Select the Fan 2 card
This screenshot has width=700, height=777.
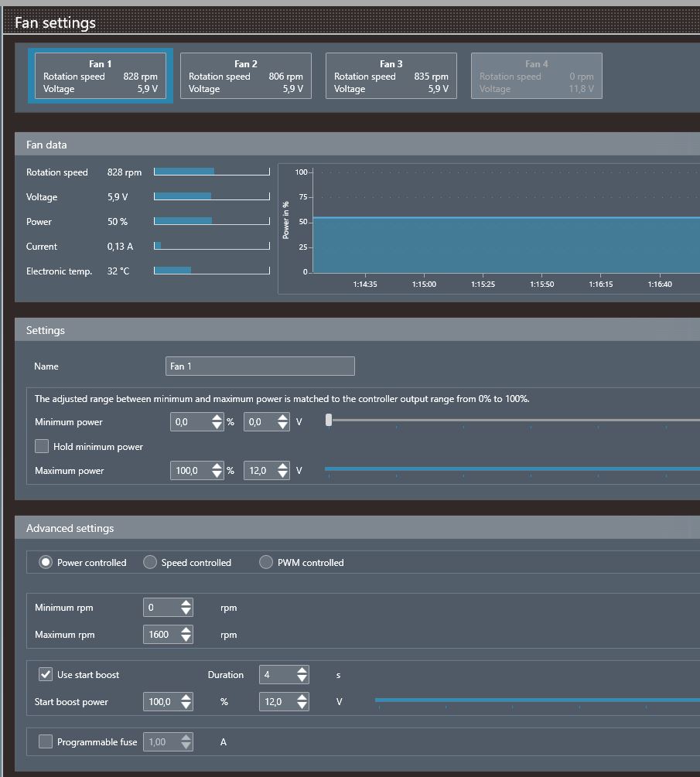pos(246,76)
